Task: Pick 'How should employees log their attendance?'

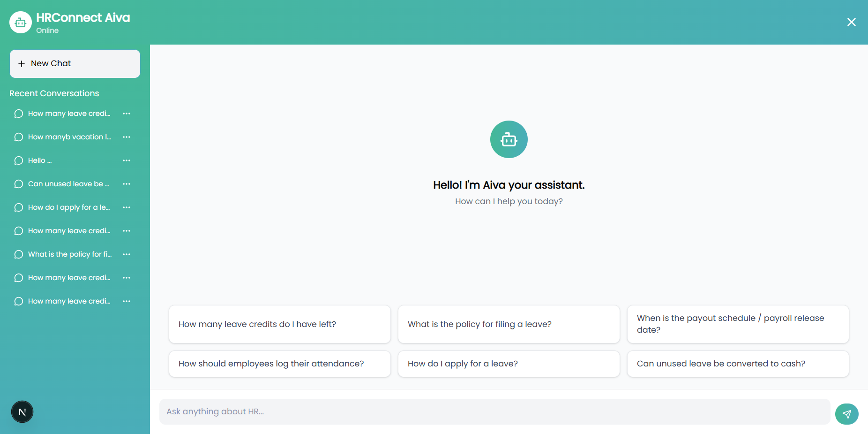Action: (x=280, y=364)
